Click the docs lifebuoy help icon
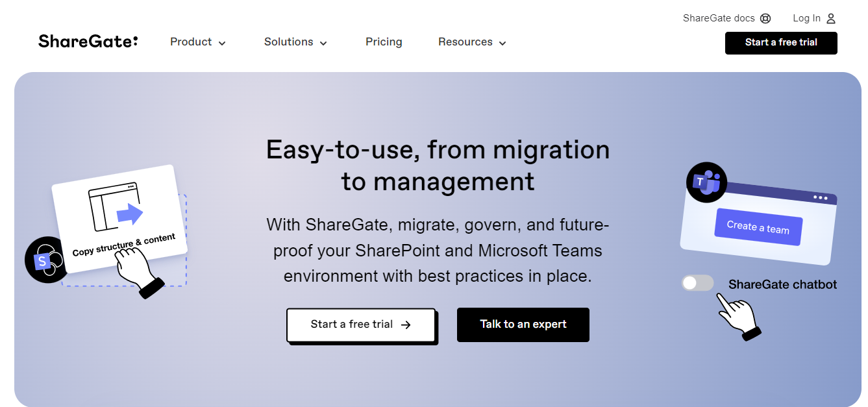Screen dimensions: 868x407 pyautogui.click(x=765, y=18)
